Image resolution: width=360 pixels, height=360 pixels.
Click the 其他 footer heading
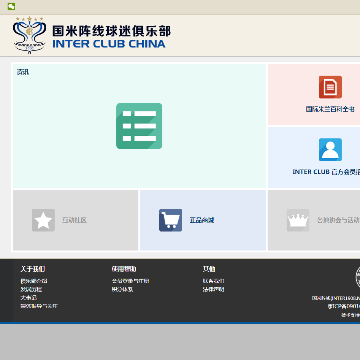click(209, 269)
